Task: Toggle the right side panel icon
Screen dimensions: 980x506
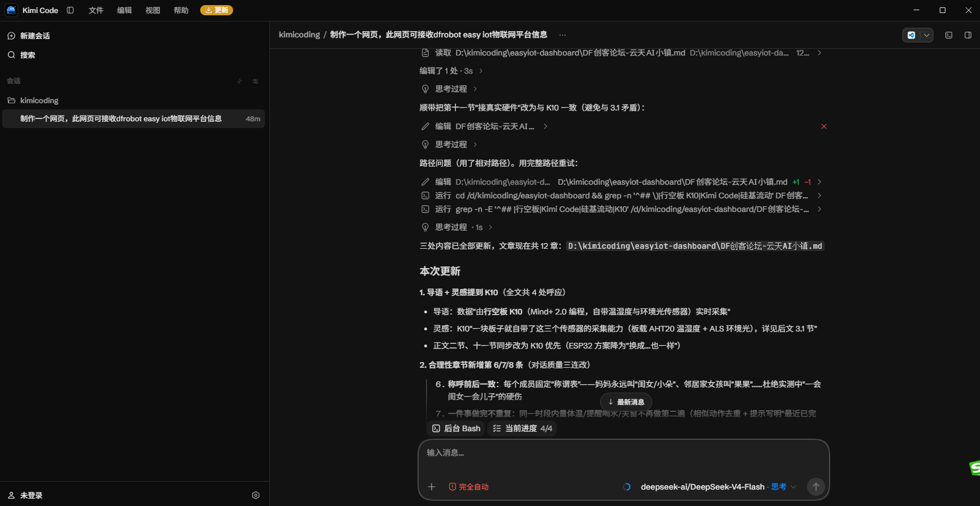Action: (x=968, y=35)
